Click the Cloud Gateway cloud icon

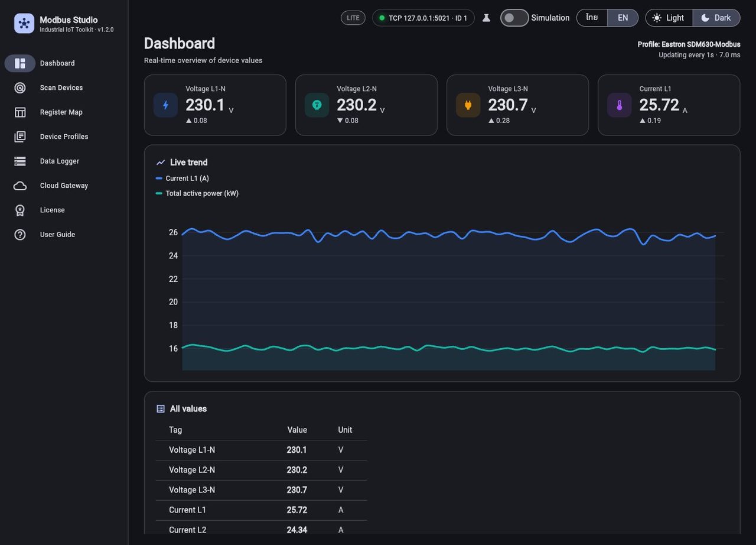[20, 186]
